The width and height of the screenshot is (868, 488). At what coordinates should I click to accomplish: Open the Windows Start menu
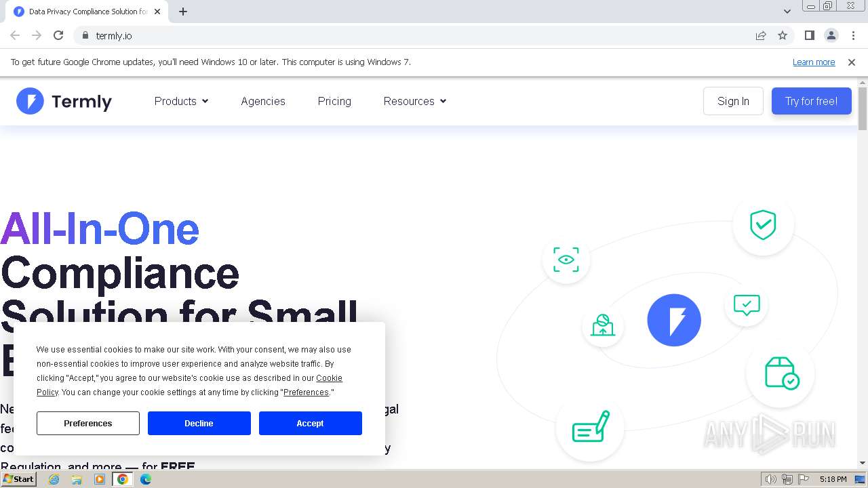(x=18, y=479)
